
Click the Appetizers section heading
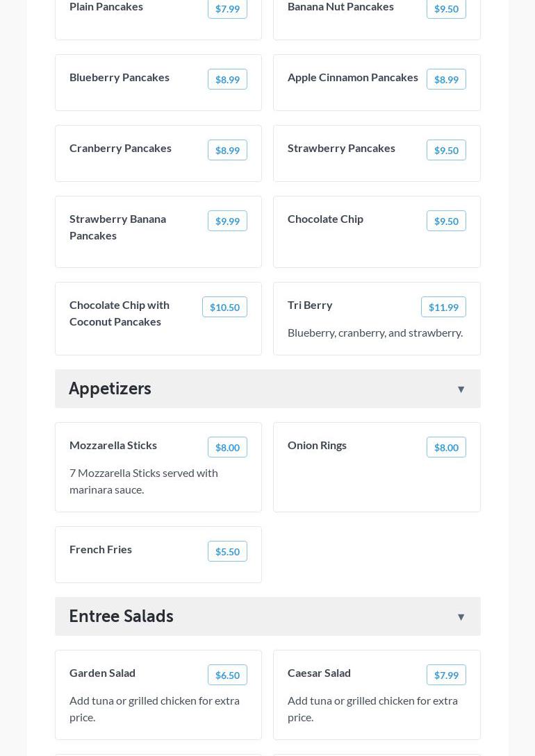[x=110, y=389]
